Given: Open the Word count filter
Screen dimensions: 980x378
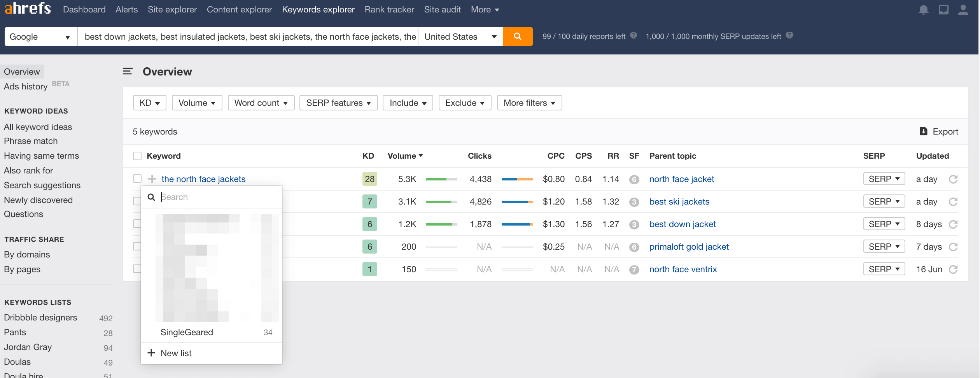Looking at the screenshot, I should (261, 103).
